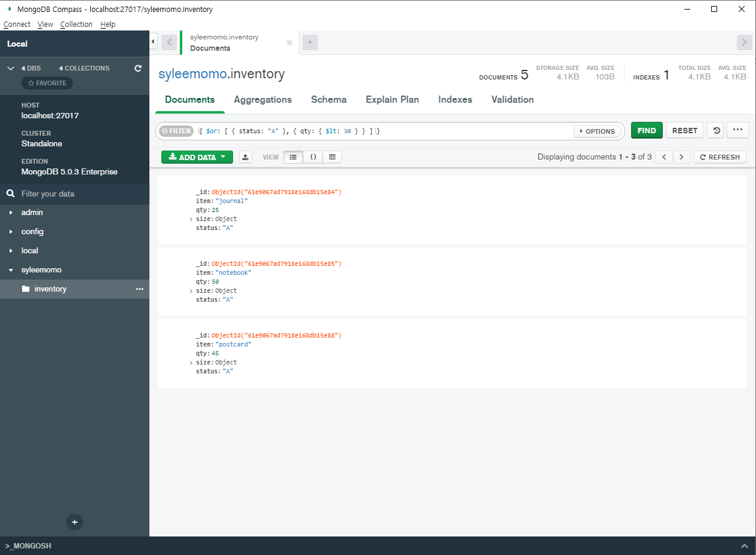756x555 pixels.
Task: Open query bar more options menu
Action: [738, 130]
